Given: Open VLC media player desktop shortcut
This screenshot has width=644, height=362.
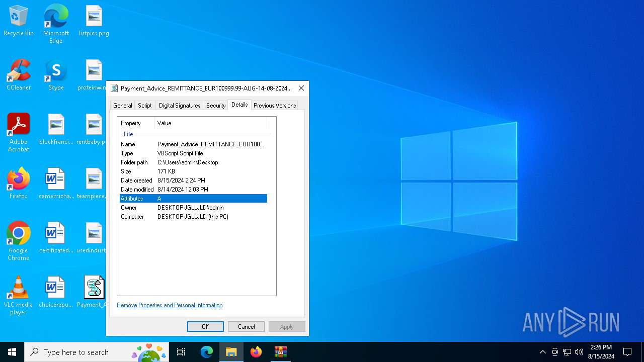Looking at the screenshot, I should tap(19, 296).
